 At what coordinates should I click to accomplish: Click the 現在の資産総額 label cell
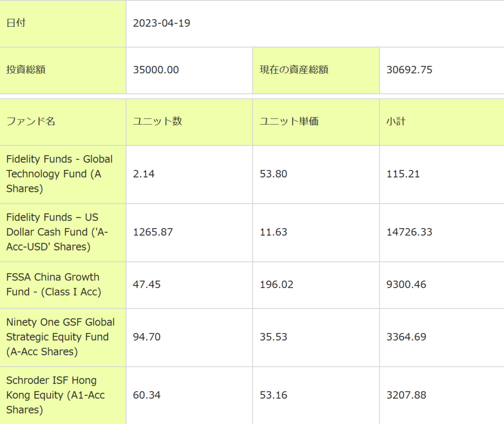point(294,70)
